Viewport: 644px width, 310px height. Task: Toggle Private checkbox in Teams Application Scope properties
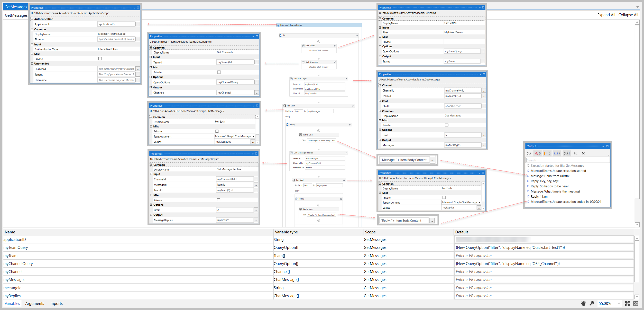(100, 59)
